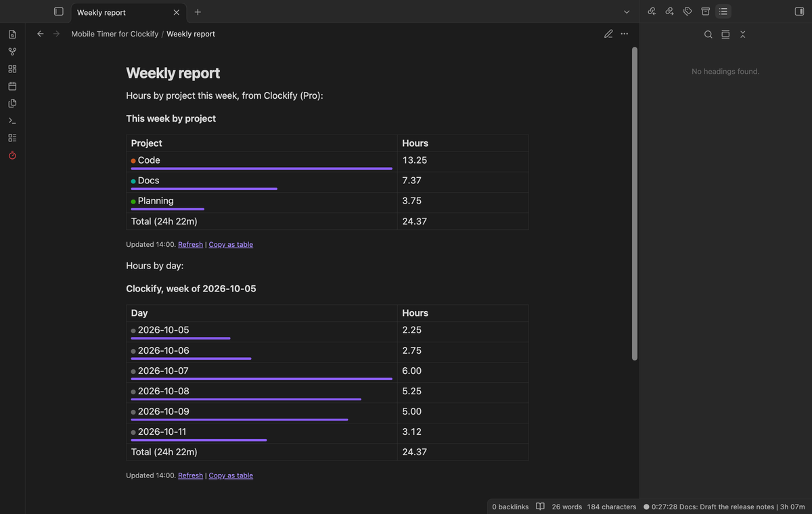
Task: Show the all properties archive-box tab
Action: click(x=706, y=11)
